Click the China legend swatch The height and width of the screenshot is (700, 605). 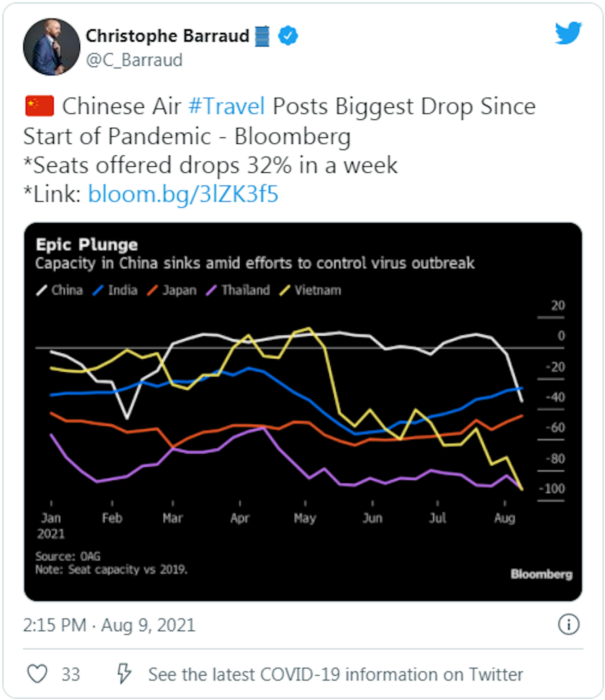coord(42,291)
